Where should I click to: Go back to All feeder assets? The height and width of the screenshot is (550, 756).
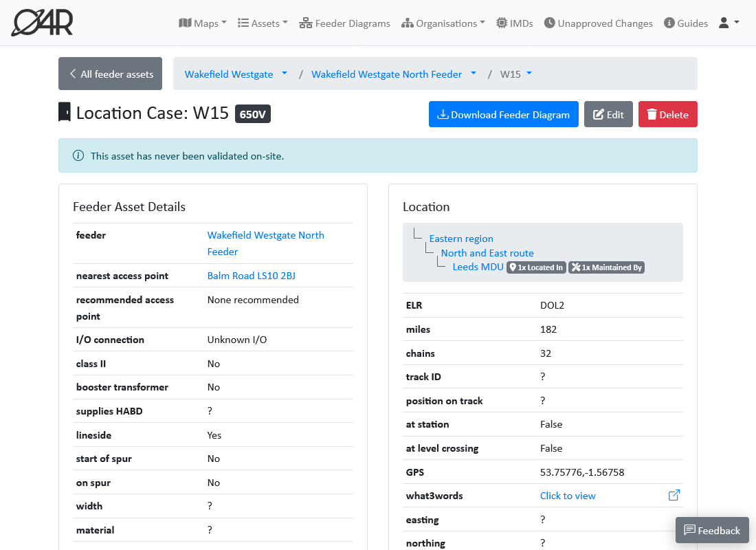111,74
